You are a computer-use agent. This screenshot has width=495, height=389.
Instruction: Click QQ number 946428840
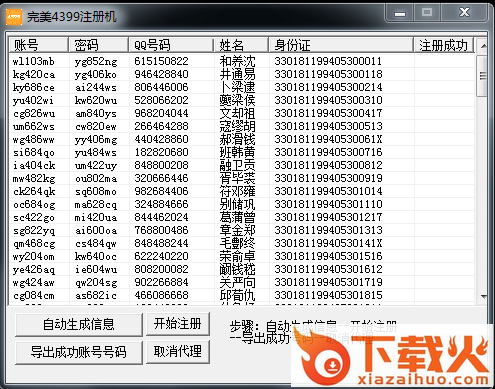pyautogui.click(x=161, y=74)
